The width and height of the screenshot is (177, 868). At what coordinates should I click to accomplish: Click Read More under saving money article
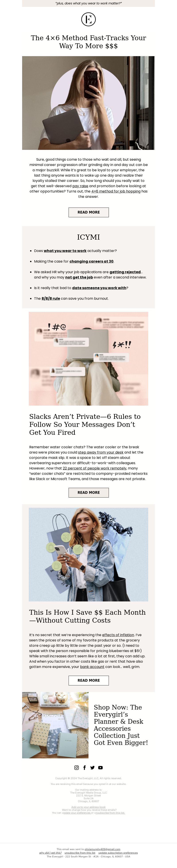(x=89, y=680)
